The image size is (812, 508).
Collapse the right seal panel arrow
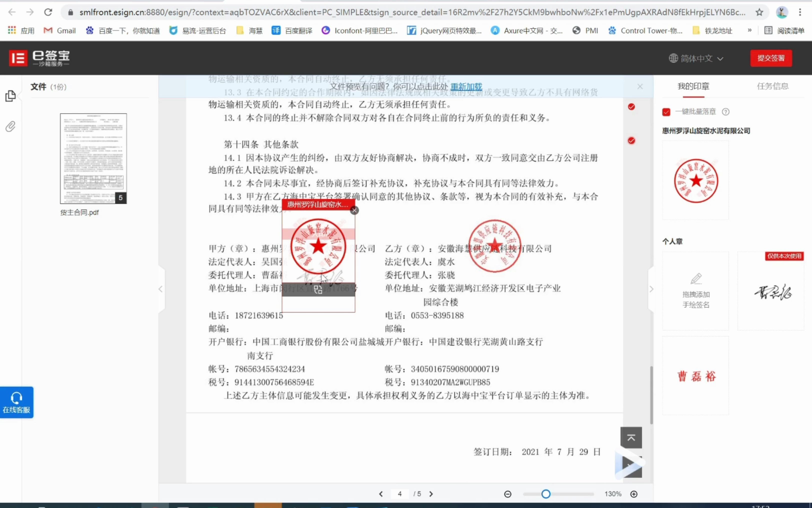click(x=651, y=289)
